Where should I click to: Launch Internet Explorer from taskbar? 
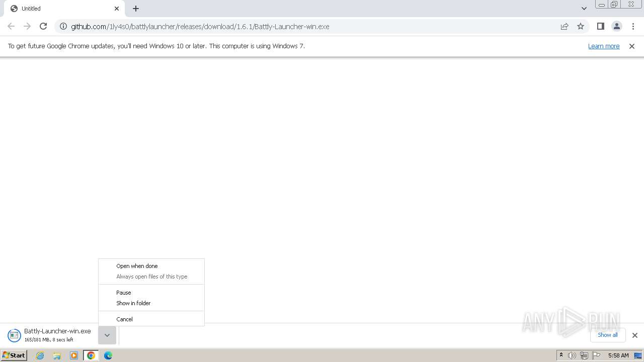(x=40, y=355)
